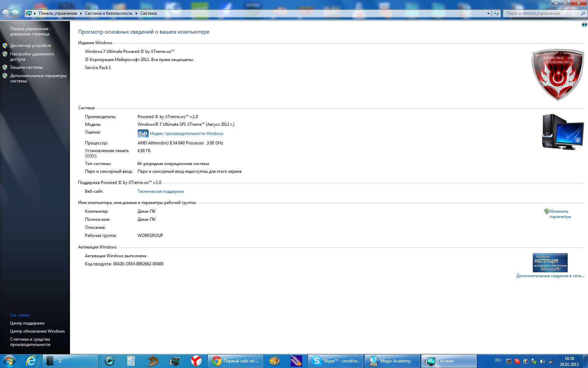Switch to the Chrome taskbar window

(236, 361)
